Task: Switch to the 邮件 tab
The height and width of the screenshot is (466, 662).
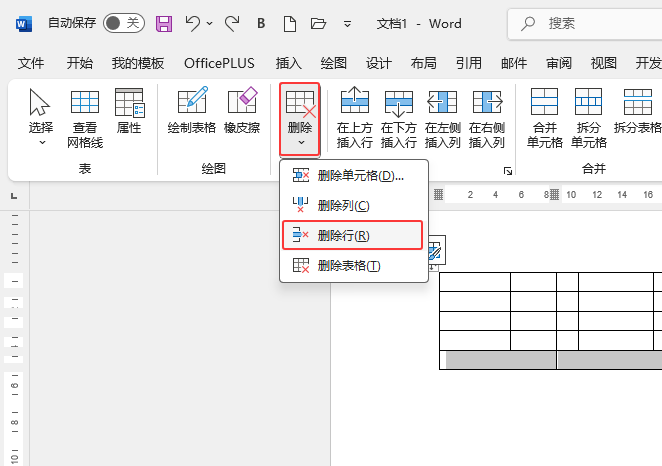Action: tap(514, 63)
